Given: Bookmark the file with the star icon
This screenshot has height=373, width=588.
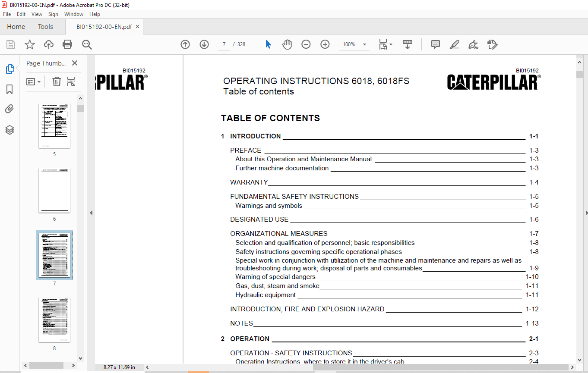Looking at the screenshot, I should [30, 44].
